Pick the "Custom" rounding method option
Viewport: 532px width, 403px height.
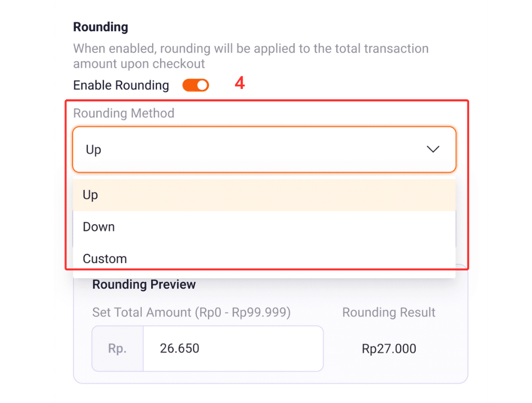pyautogui.click(x=105, y=258)
